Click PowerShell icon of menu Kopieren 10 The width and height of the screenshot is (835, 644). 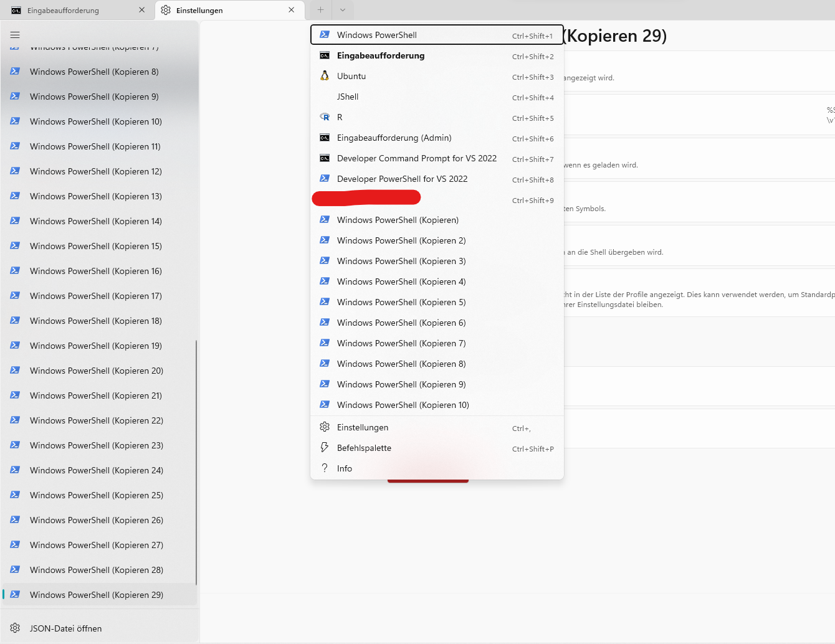325,404
